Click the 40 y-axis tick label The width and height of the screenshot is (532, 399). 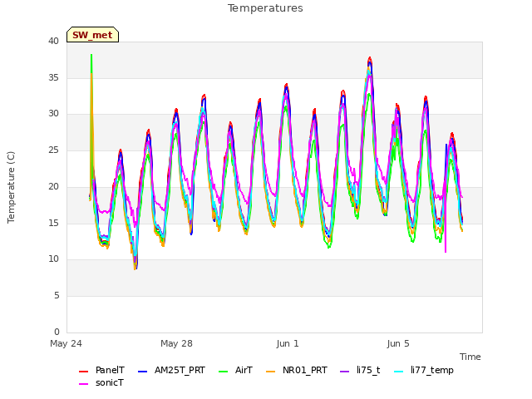[x=53, y=41]
